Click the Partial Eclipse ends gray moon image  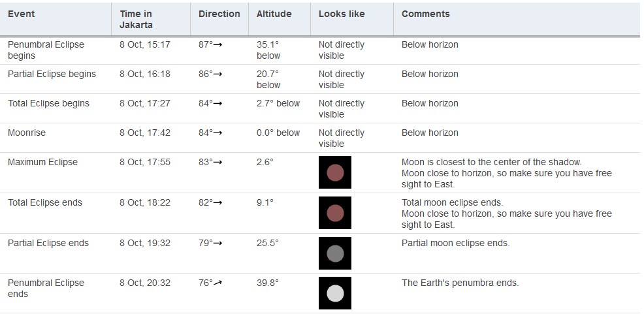point(335,253)
